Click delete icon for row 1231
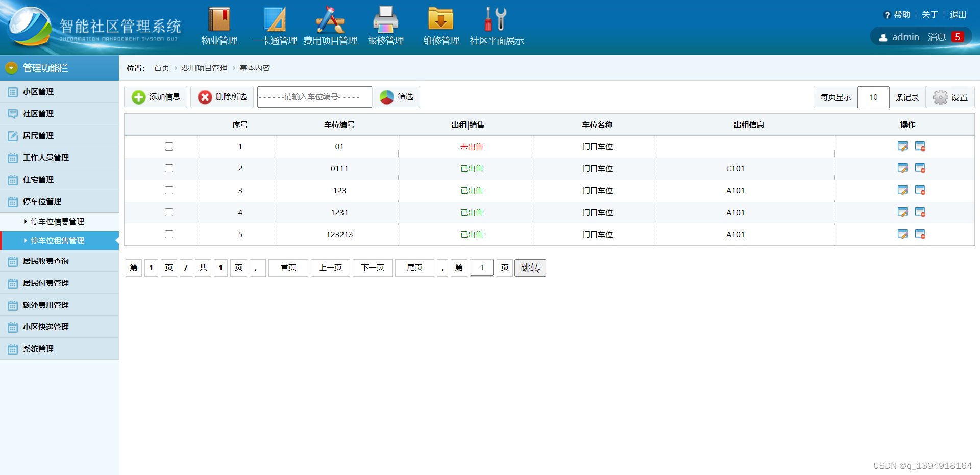Viewport: 980px width, 475px height. click(920, 212)
